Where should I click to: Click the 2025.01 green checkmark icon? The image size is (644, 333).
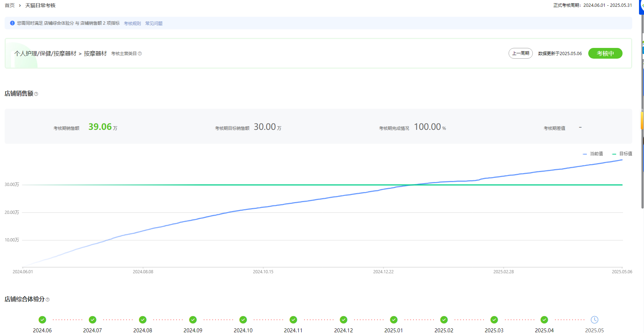tap(394, 320)
